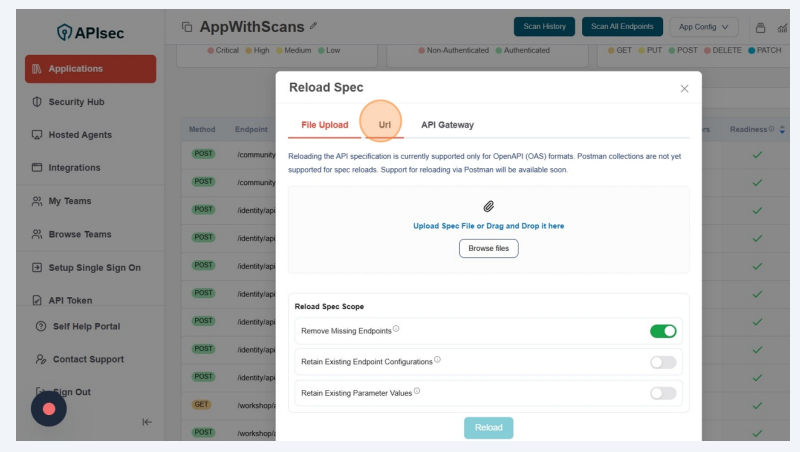This screenshot has width=800, height=452.
Task: Click the printer icon in the header
Action: pos(760,28)
